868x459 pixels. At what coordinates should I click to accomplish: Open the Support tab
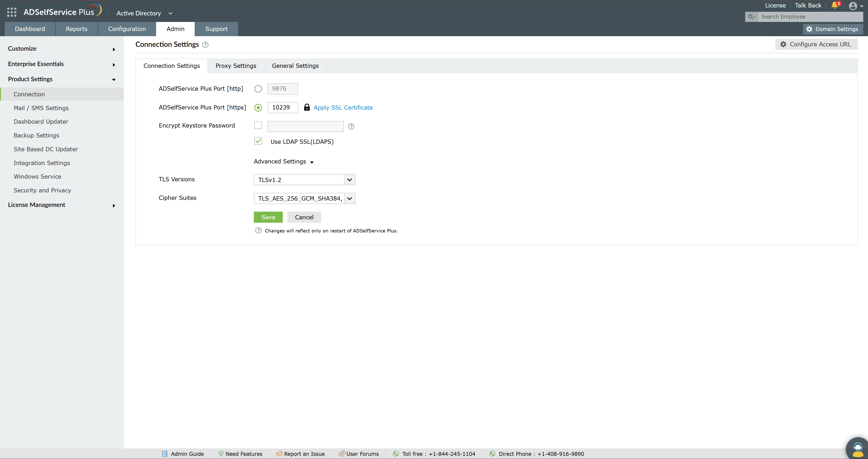(x=216, y=29)
